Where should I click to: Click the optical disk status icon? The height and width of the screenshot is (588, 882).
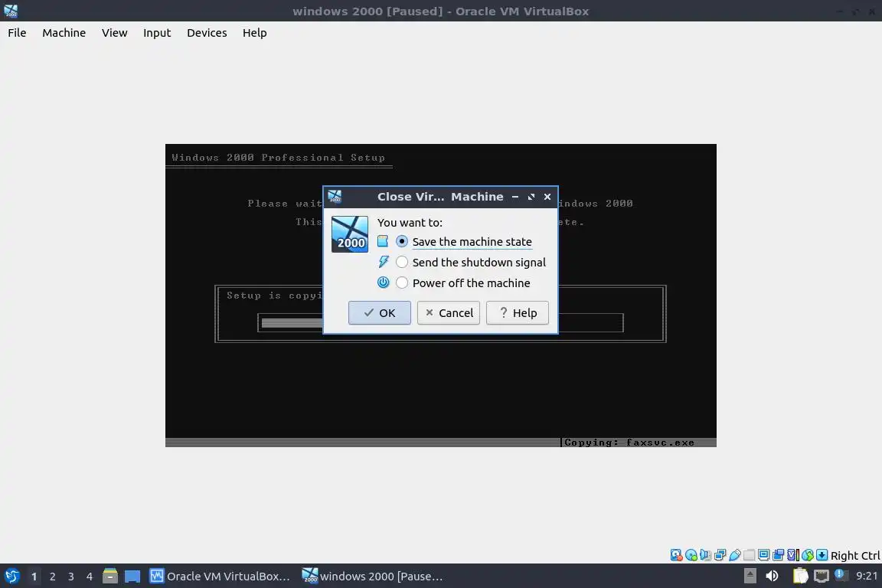(691, 555)
